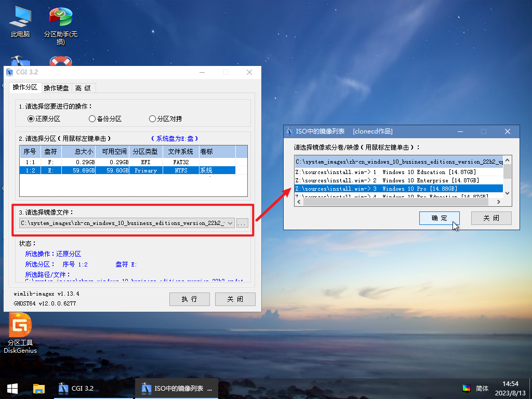
Task: Select the 还原分区 radio option
Action: click(x=31, y=119)
